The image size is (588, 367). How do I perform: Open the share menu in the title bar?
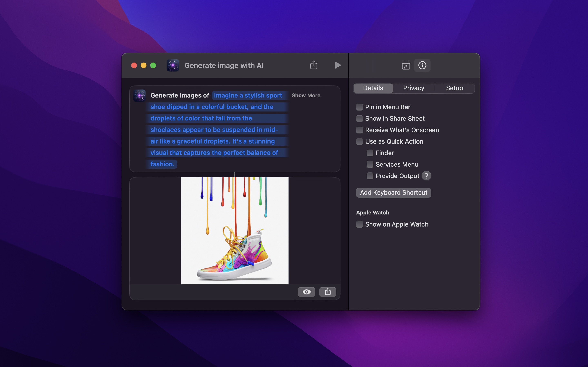(x=314, y=65)
